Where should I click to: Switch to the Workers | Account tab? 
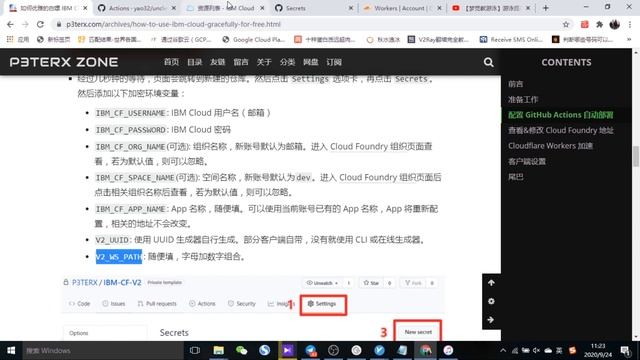click(x=402, y=8)
